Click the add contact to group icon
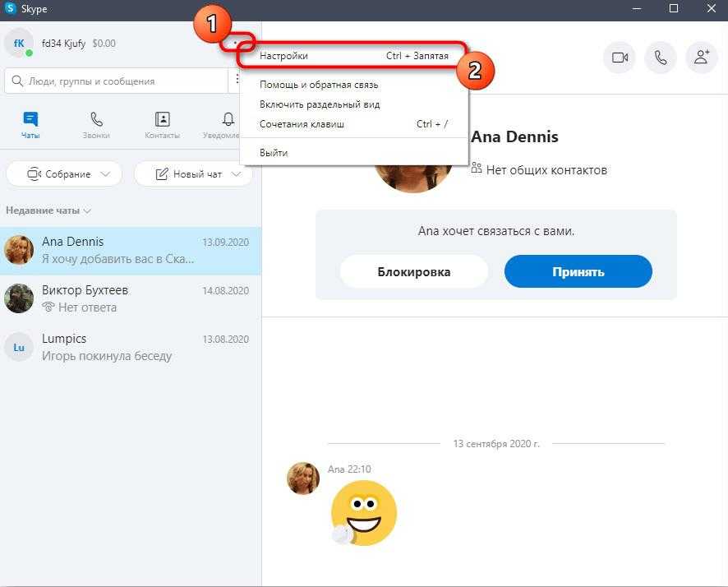 click(701, 58)
